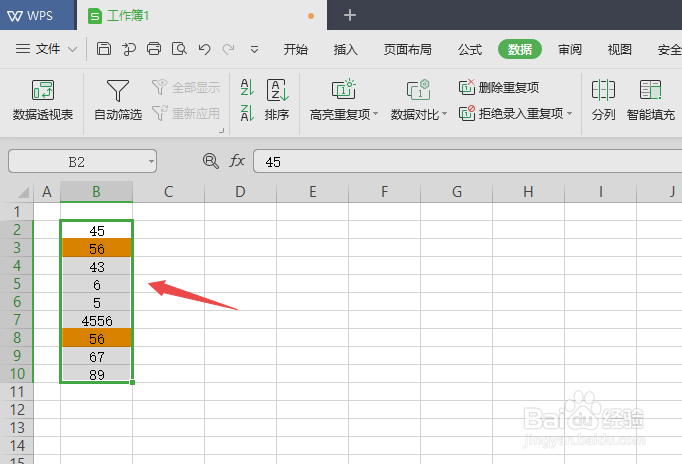Screen dimensions: 682x464
Task: Open the 公式 ribbon tab
Action: 470,49
